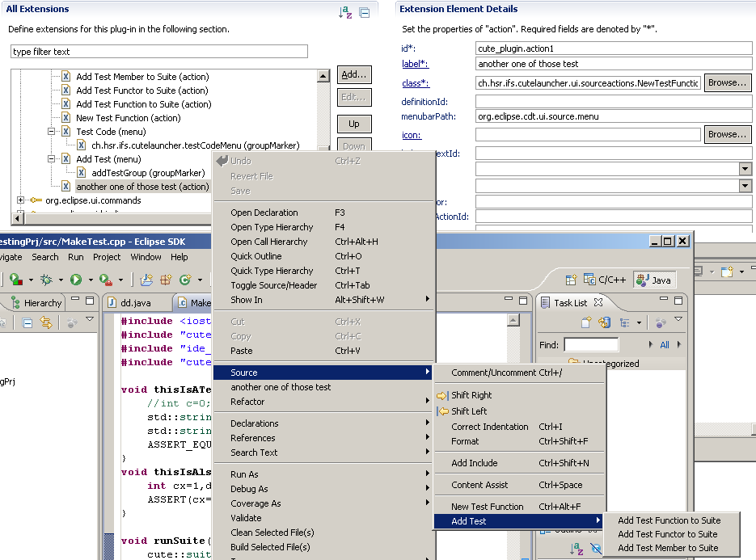Choose Format in Source submenu
Image resolution: width=756 pixels, height=560 pixels.
tap(519, 441)
